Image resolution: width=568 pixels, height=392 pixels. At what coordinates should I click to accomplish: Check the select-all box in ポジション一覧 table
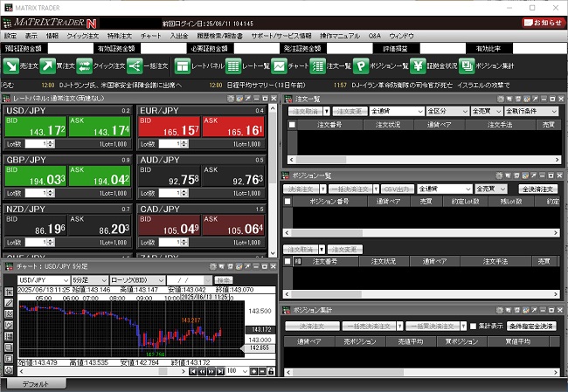[287, 202]
